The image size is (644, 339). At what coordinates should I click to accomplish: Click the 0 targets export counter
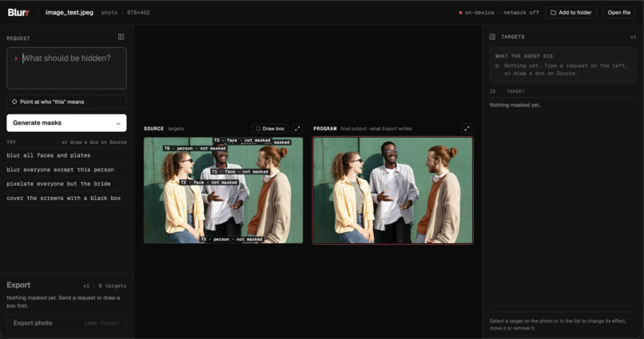click(x=112, y=285)
